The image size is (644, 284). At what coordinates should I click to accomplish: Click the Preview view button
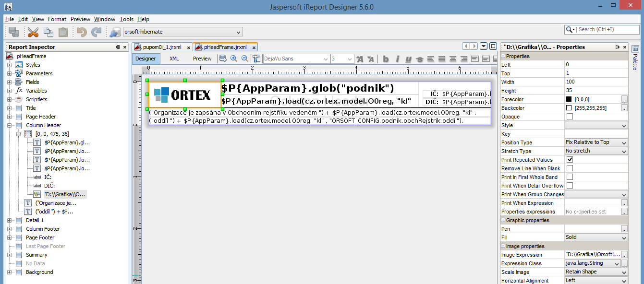pos(202,59)
